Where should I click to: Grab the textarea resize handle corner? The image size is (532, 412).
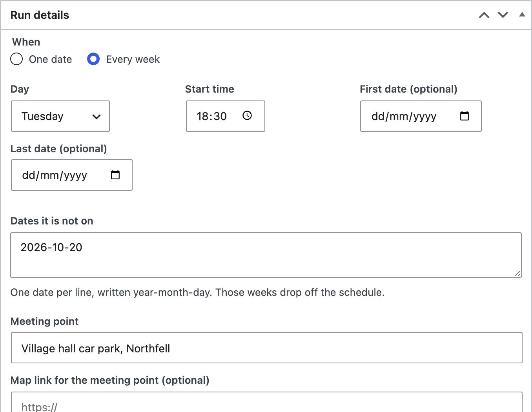(518, 273)
